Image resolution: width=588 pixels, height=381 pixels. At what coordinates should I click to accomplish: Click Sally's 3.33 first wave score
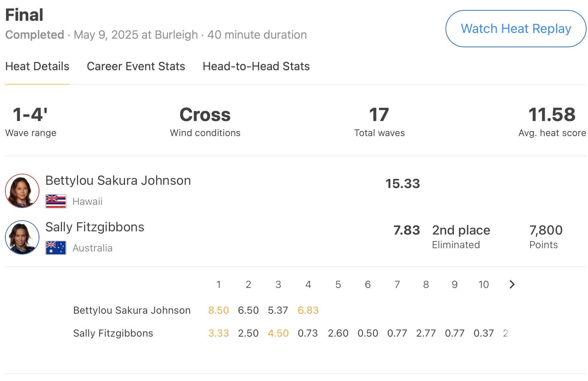pos(218,333)
